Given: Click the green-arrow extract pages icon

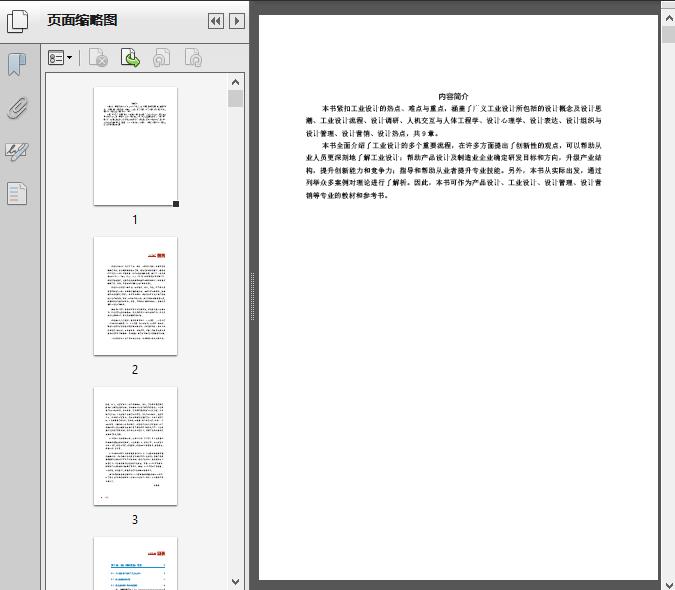Looking at the screenshot, I should [130, 59].
